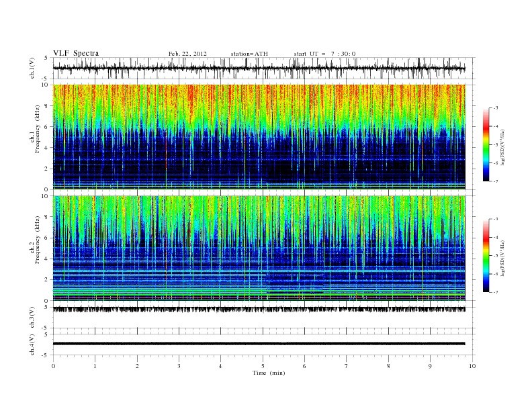The image size is (532, 411).
Task: Click the ch.2 spectrogram color scale bar
Action: click(486, 255)
